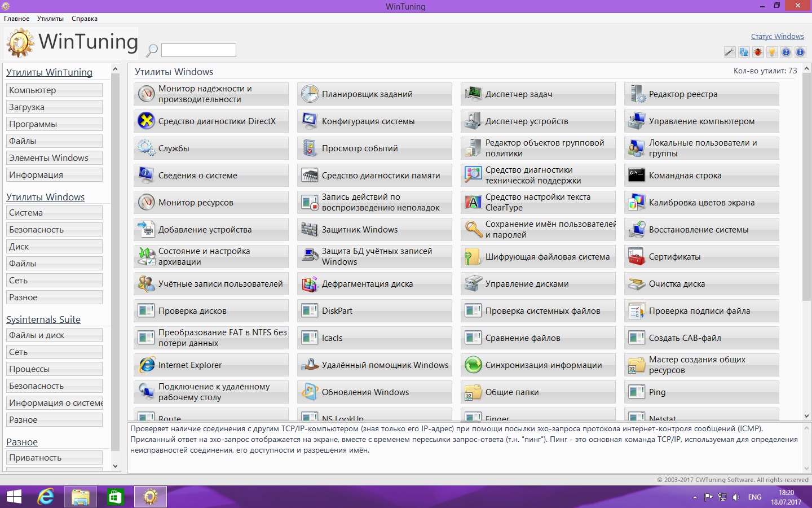Open the Статус Windows link
Screen dimensions: 812x508
(777, 37)
